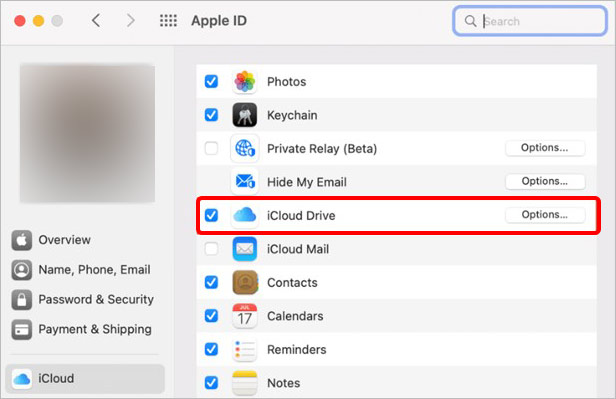616x399 pixels.
Task: Click the iCloud Mail icon
Action: (x=244, y=249)
